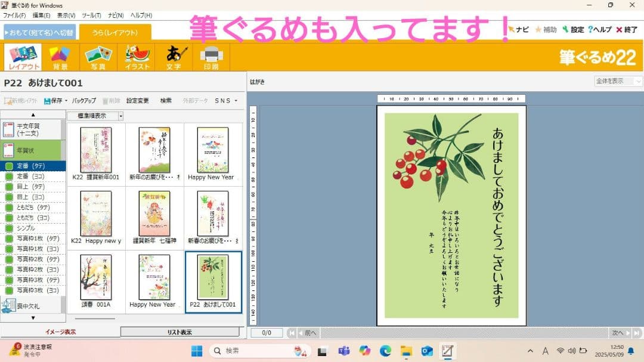
Task: Open the 設定 wrench settings icon
Action: pos(566,28)
